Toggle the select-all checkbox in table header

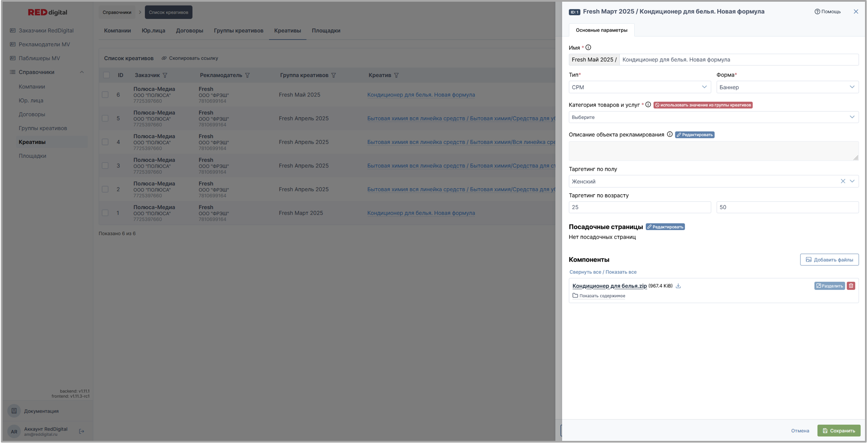106,75
